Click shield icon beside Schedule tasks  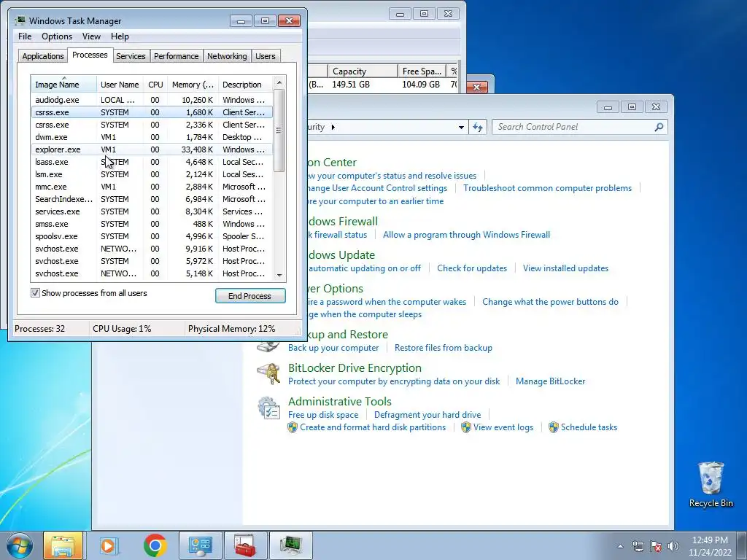coord(553,427)
